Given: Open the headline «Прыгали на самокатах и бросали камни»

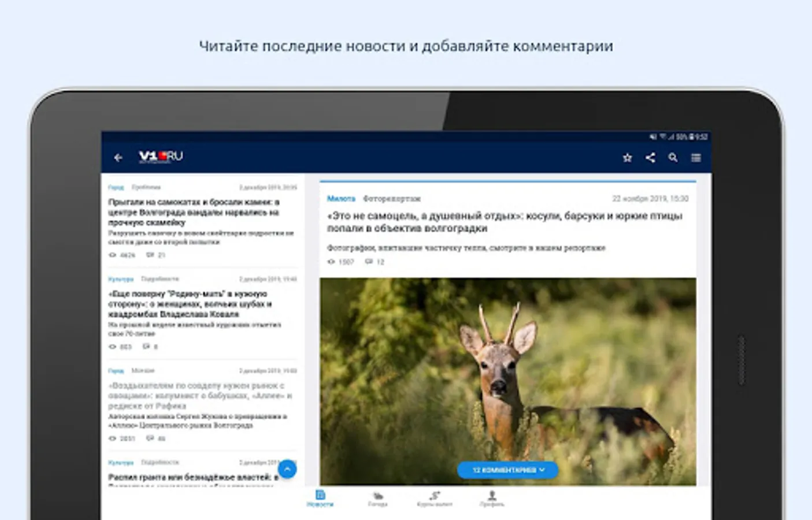Looking at the screenshot, I should point(194,212).
